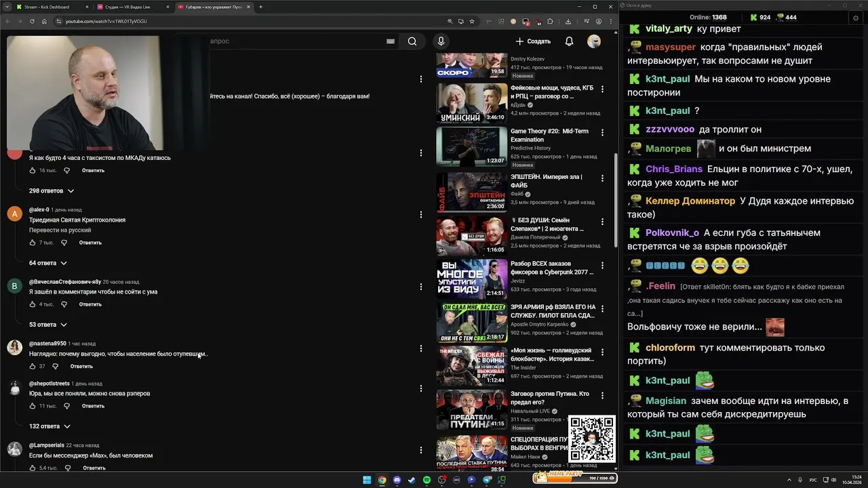Like ВячеславСтефанович's comment with 4 тыс. likes
868x488 pixels.
32,304
